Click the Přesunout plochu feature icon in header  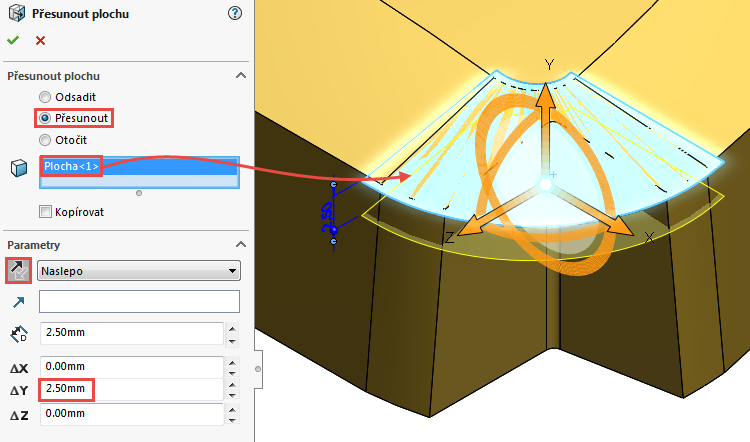click(17, 13)
